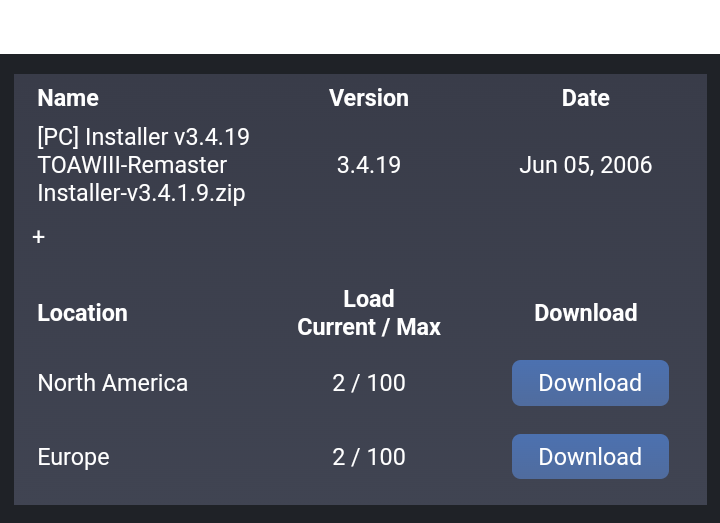The image size is (720, 523).
Task: Download from the Europe server
Action: (x=590, y=457)
